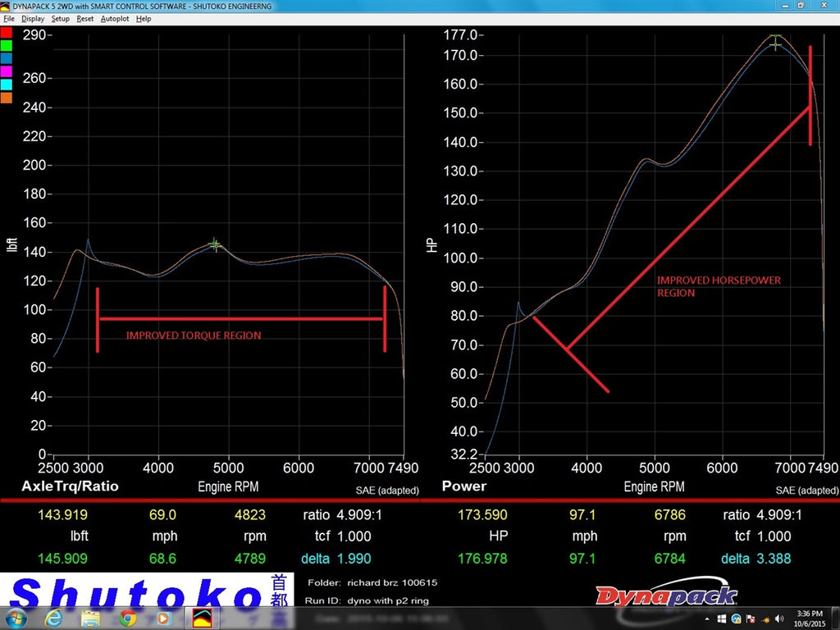
Task: Click the torque graph SAE (adapted) label
Action: coord(387,491)
